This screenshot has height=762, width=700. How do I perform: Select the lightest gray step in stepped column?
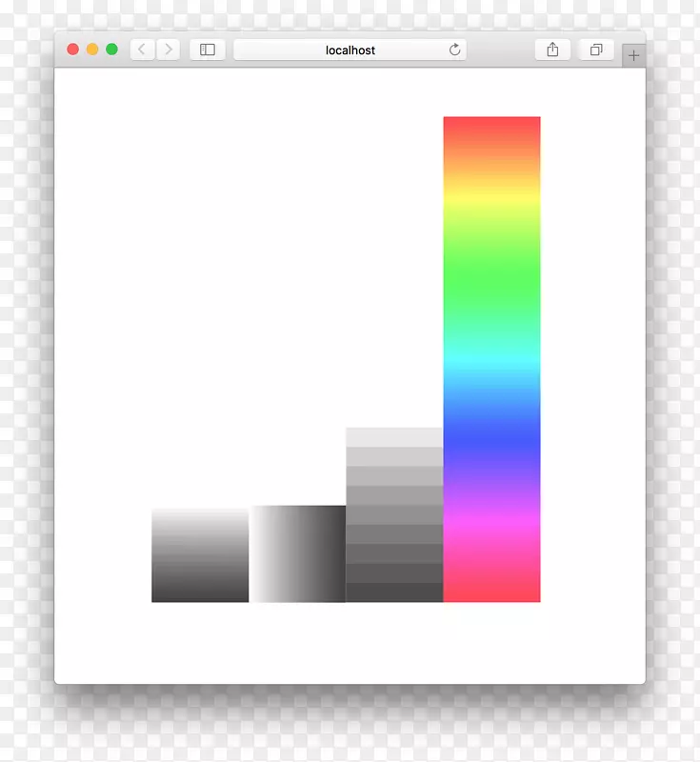(x=394, y=437)
